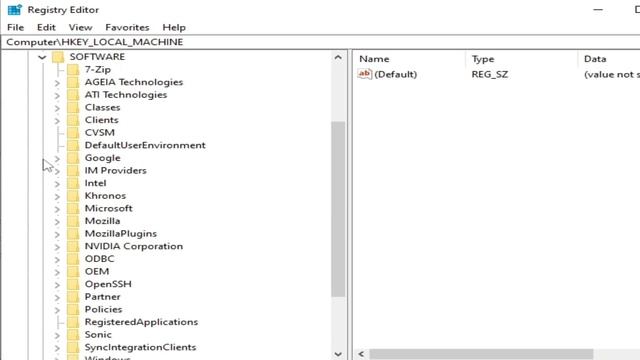Select the OpenSSH folder icon
640x360 pixels.
[x=73, y=284]
